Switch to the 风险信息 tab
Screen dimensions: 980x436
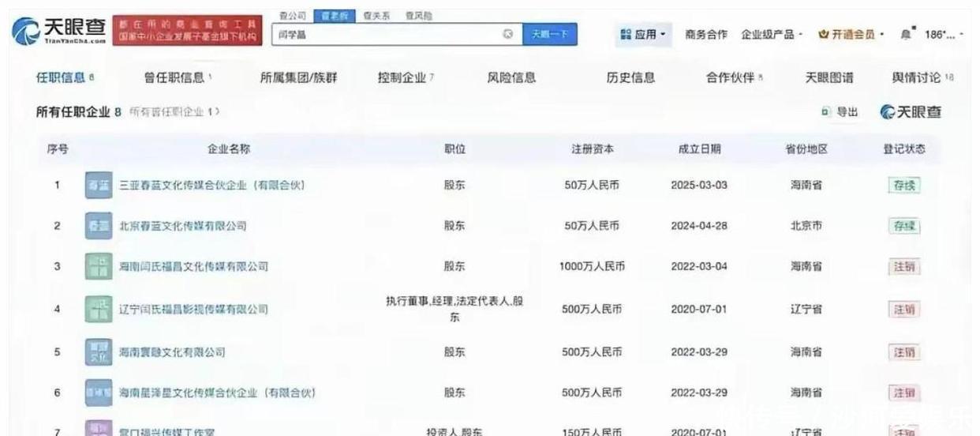click(x=511, y=77)
